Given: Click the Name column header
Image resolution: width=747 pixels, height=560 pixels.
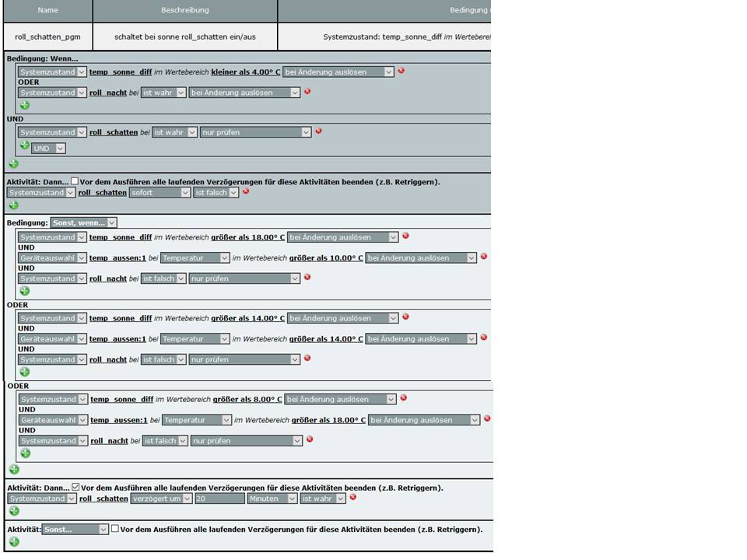Looking at the screenshot, I should coord(47,10).
